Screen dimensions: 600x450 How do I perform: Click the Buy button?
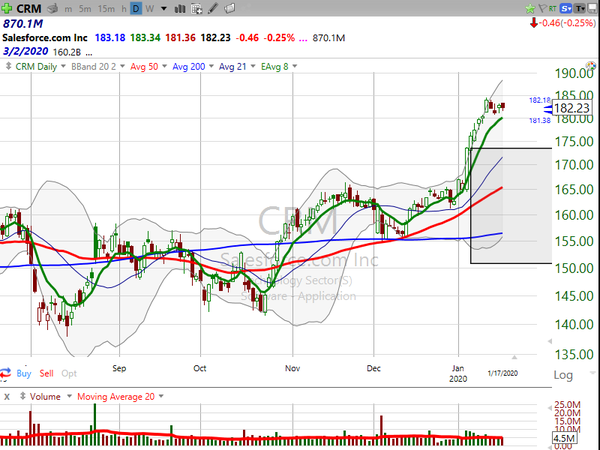(x=24, y=373)
